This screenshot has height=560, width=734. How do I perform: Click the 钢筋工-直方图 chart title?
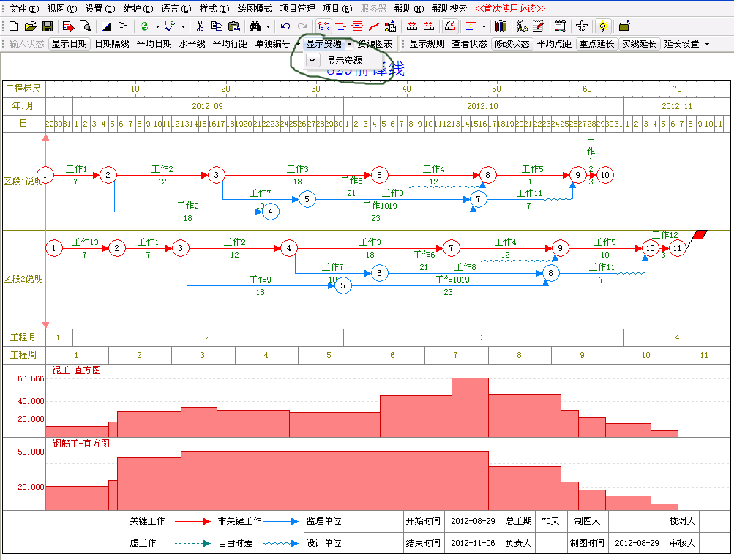pyautogui.click(x=81, y=443)
